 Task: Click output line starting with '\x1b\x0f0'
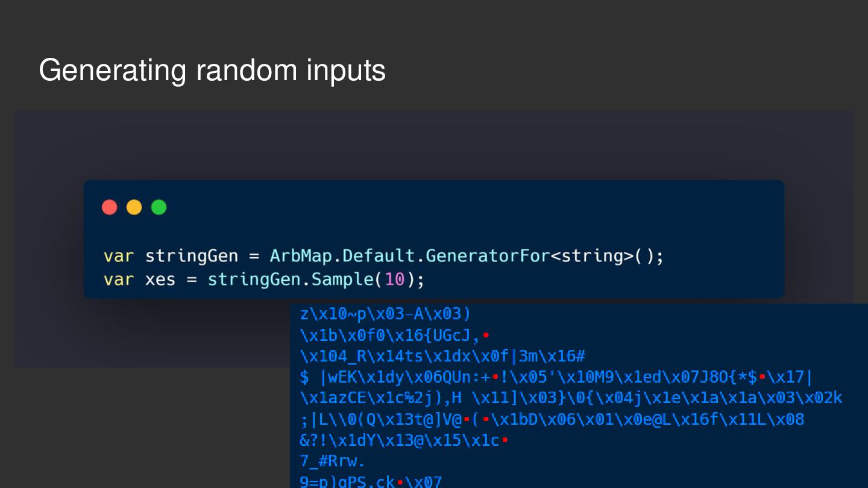[394, 335]
